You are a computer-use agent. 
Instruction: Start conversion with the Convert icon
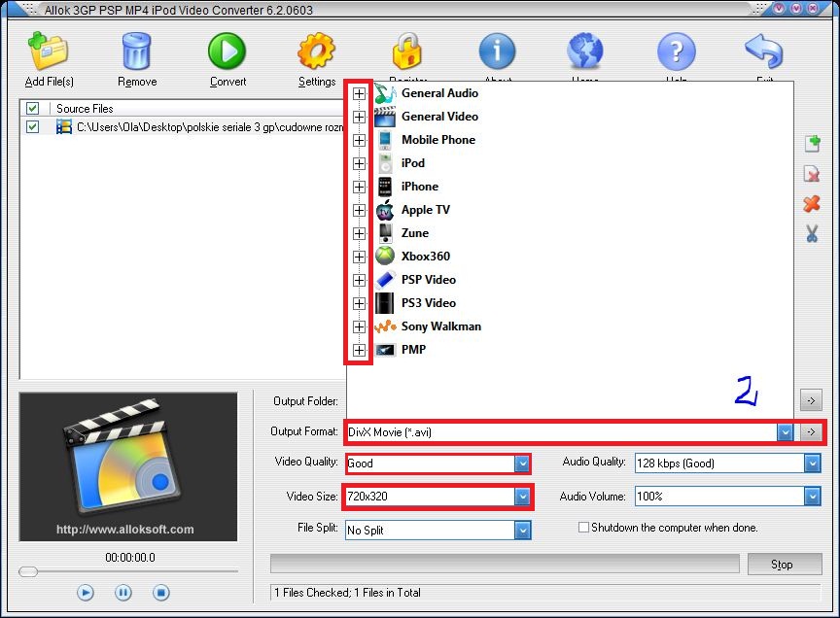pyautogui.click(x=227, y=51)
